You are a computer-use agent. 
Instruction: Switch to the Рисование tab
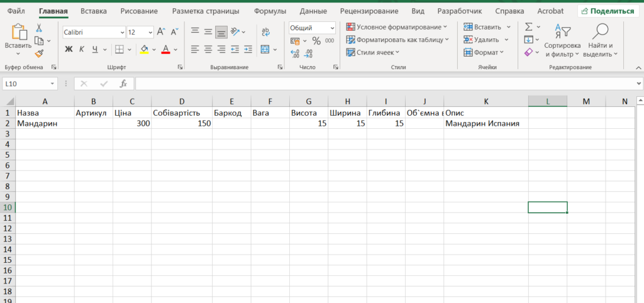coord(139,11)
